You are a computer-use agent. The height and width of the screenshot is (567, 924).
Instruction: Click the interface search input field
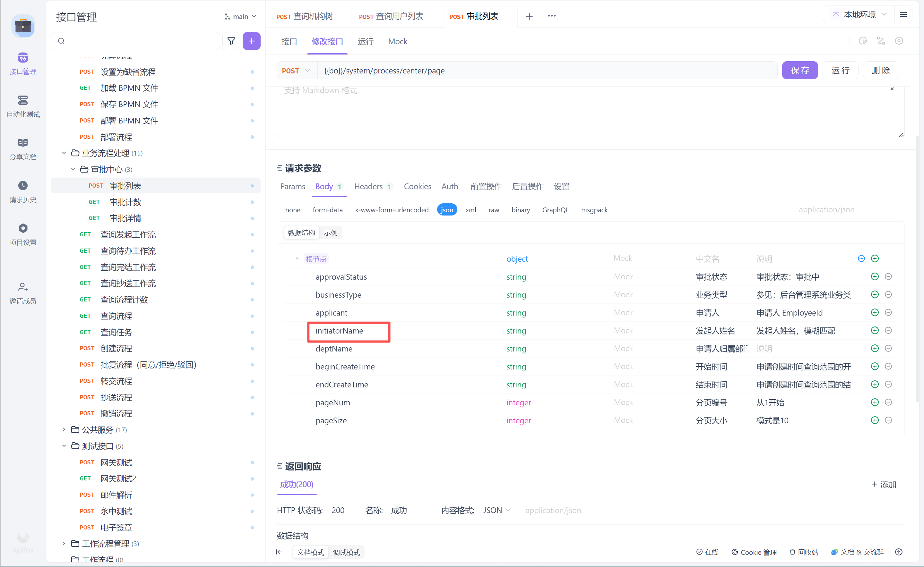[x=139, y=41]
